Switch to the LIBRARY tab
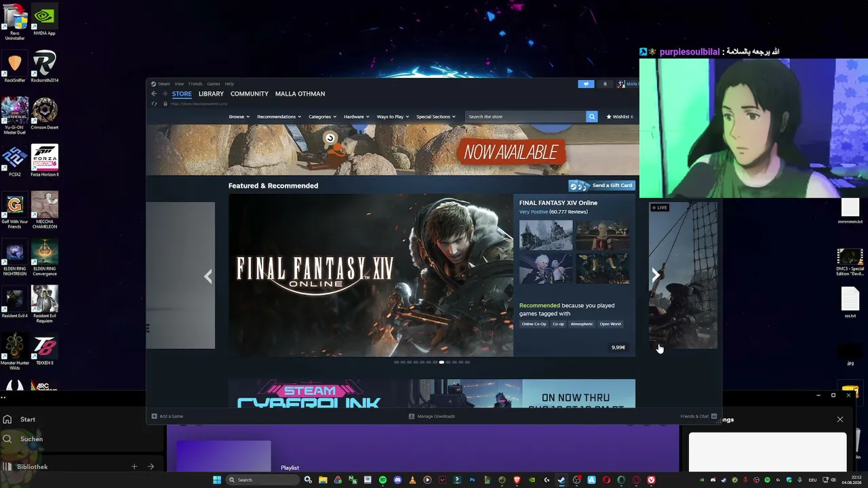The width and height of the screenshot is (868, 488). point(211,94)
